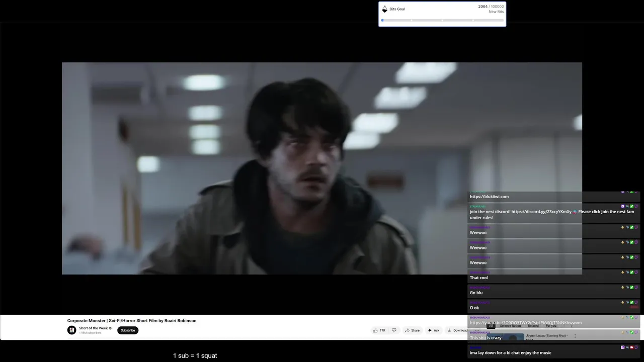Viewport: 644px width, 362px height.
Task: Click the Corporate Monster video title
Action: point(132,320)
